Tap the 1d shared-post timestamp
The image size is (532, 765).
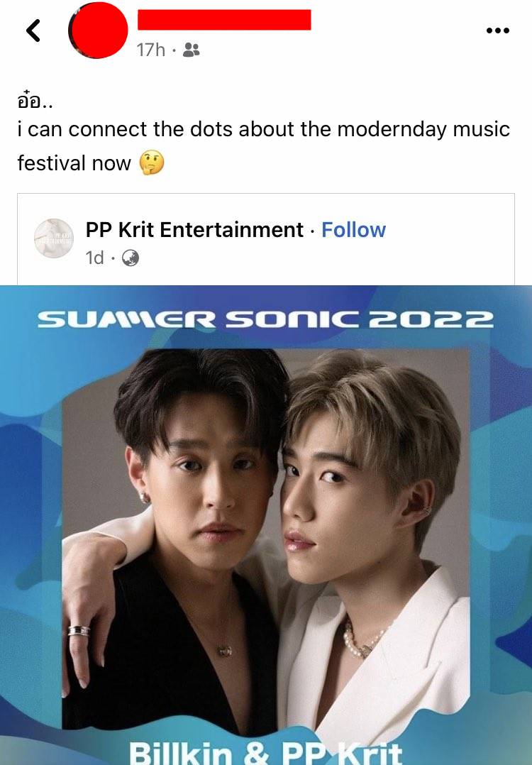click(x=94, y=258)
